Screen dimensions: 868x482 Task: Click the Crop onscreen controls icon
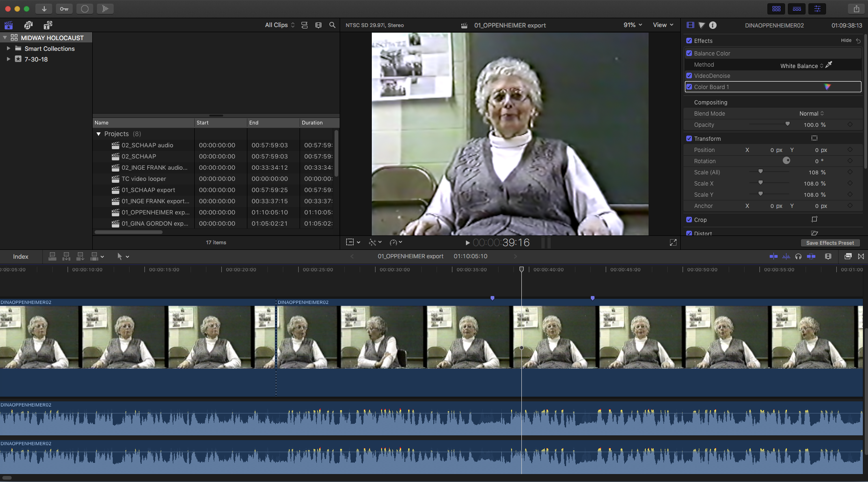click(814, 219)
